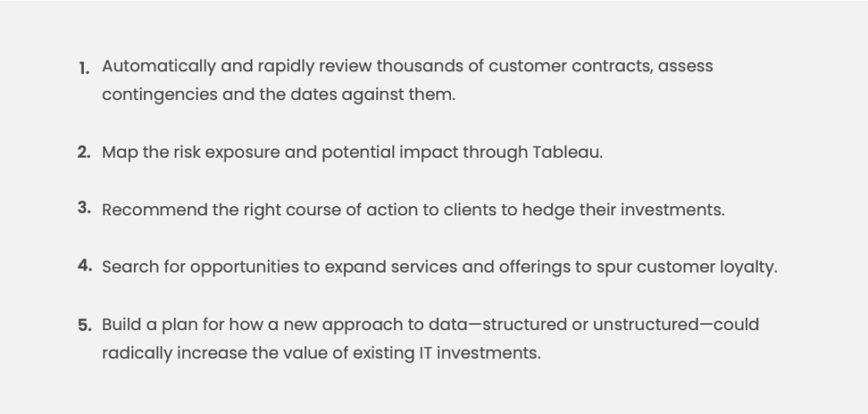The width and height of the screenshot is (868, 414).
Task: Click the number 5 list marker
Action: pyautogui.click(x=85, y=325)
